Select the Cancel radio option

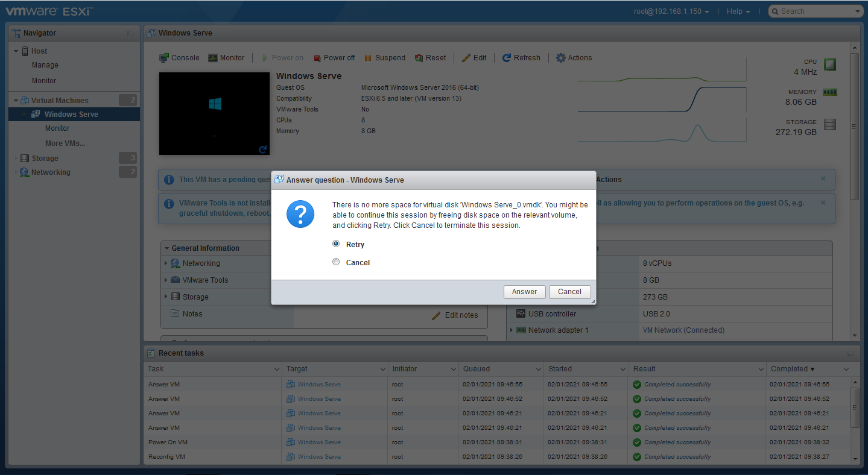click(336, 262)
